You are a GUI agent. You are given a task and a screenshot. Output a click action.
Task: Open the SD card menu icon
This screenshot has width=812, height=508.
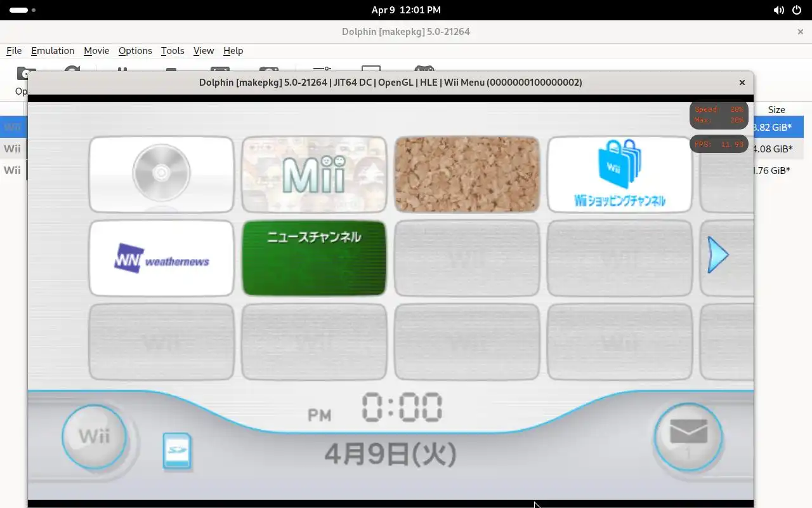point(177,451)
